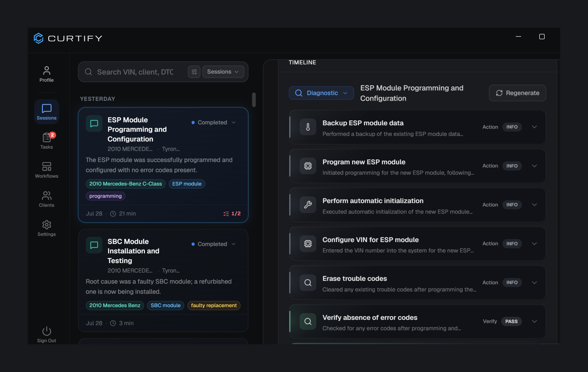This screenshot has height=372, width=588.
Task: Click the chat icon on SBC Module session card
Action: tap(94, 245)
